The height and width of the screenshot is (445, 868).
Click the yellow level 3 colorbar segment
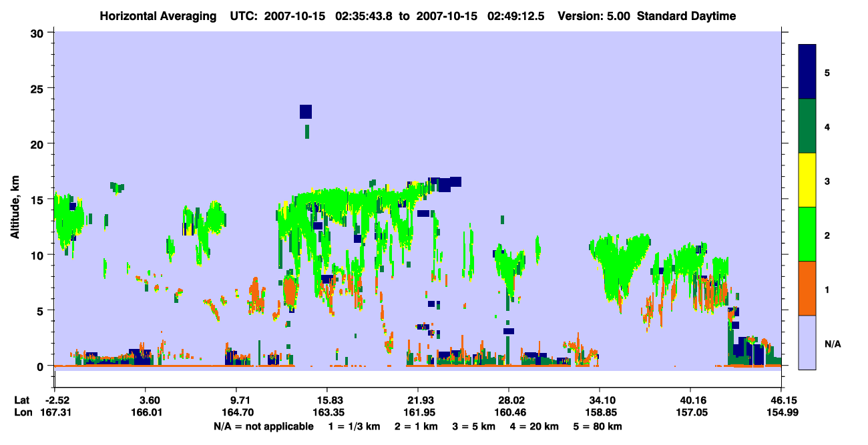click(x=807, y=180)
